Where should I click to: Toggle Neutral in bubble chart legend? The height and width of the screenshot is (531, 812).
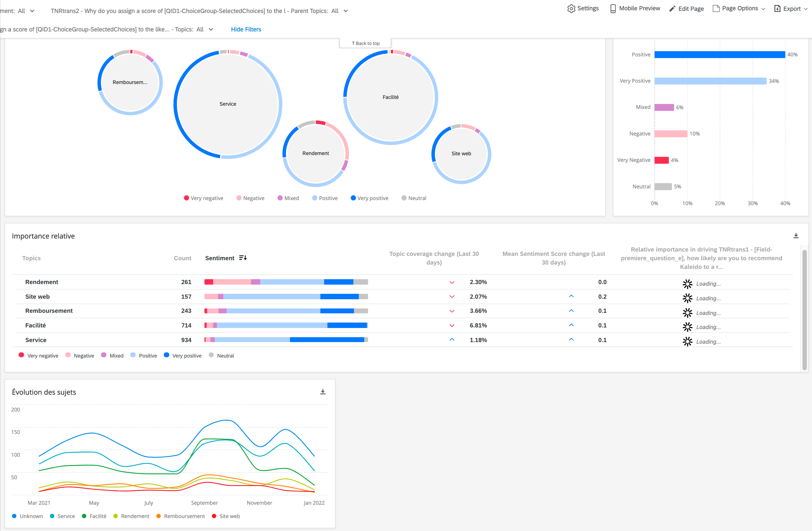tap(414, 198)
